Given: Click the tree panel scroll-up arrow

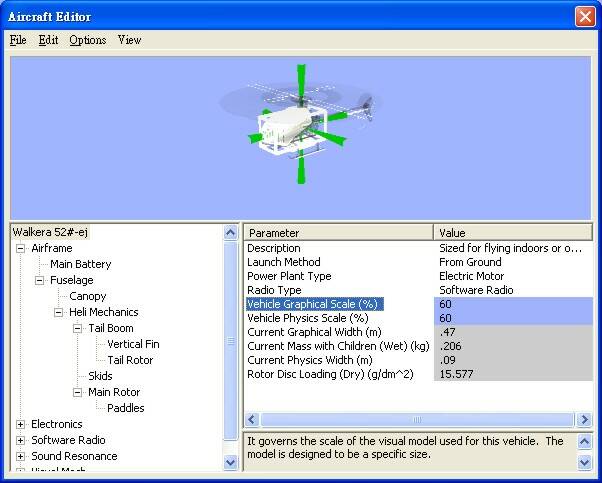Looking at the screenshot, I should click(x=230, y=233).
